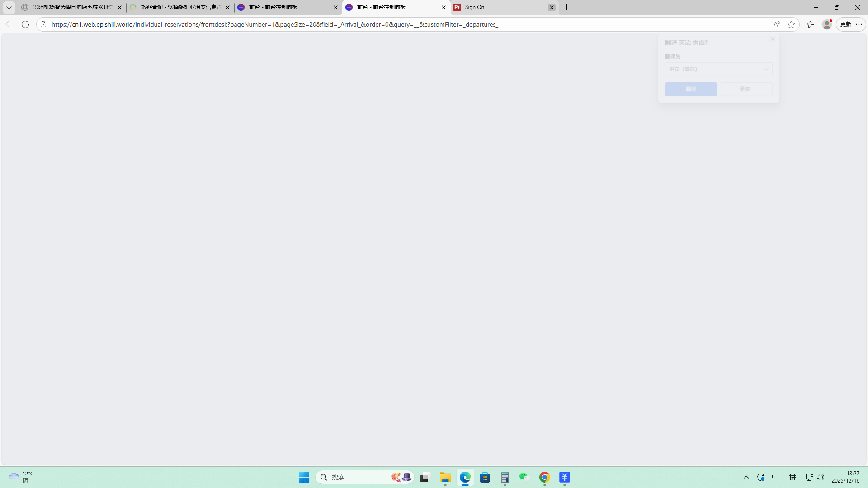The width and height of the screenshot is (868, 488).
Task: Click the 翻译 translate button
Action: tap(690, 89)
